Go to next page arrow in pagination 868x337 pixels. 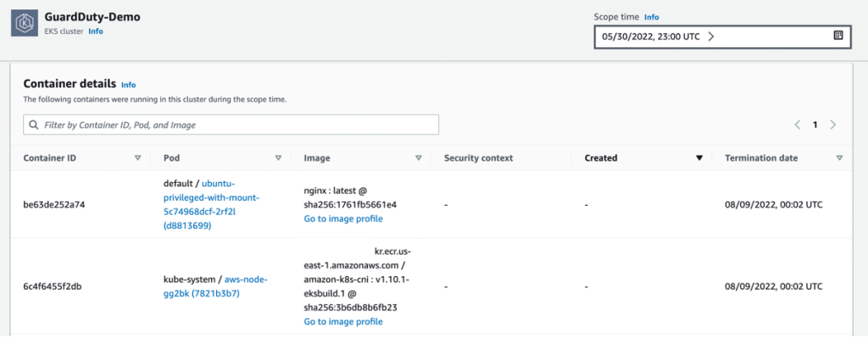point(832,125)
